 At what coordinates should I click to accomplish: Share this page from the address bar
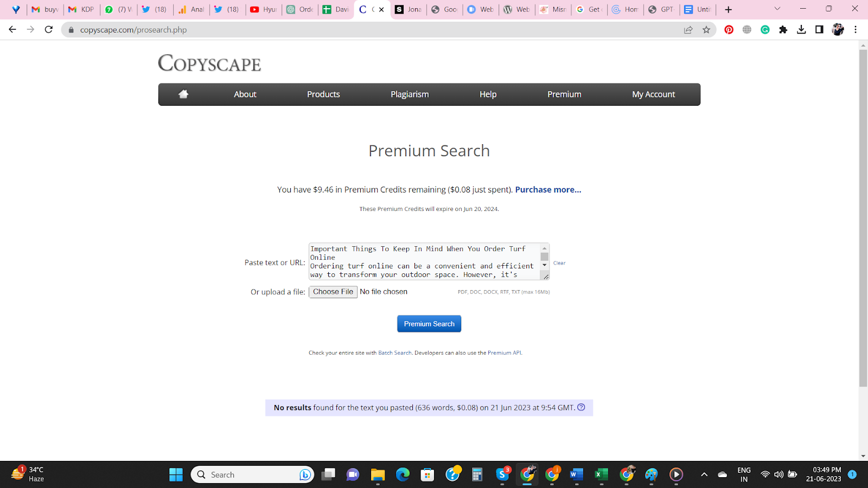tap(688, 30)
